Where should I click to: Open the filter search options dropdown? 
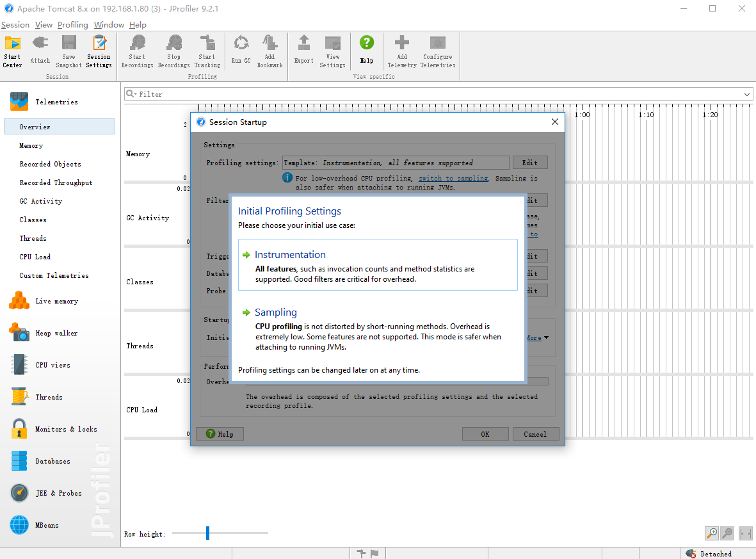coord(131,93)
